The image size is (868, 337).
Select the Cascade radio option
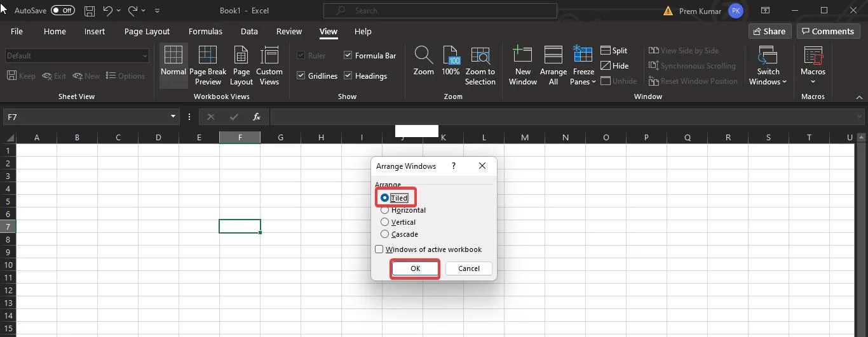tap(384, 234)
